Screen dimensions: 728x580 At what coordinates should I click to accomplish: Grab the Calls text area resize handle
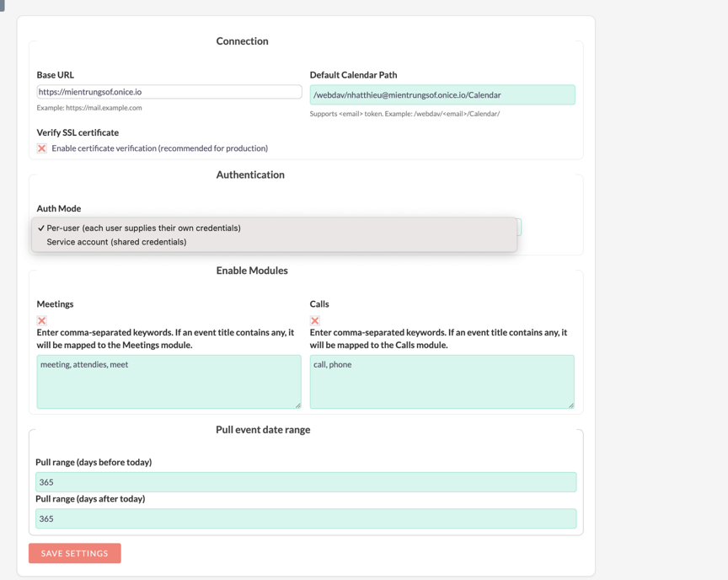coord(570,405)
